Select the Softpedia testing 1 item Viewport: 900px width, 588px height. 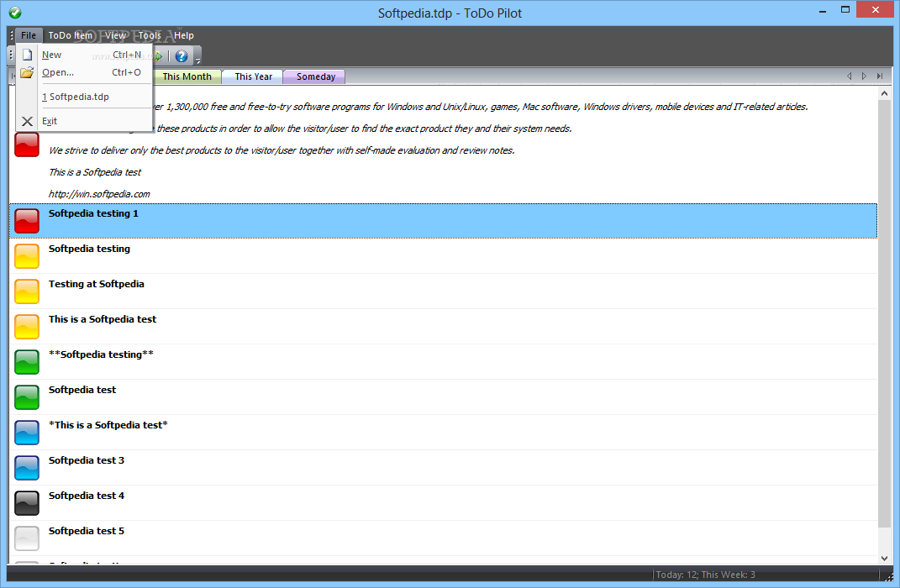(x=443, y=221)
